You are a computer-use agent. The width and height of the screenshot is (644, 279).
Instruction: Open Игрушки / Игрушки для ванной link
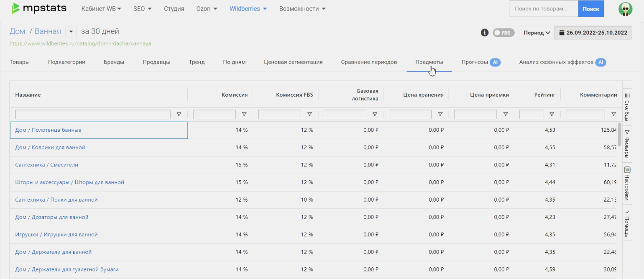pos(56,235)
